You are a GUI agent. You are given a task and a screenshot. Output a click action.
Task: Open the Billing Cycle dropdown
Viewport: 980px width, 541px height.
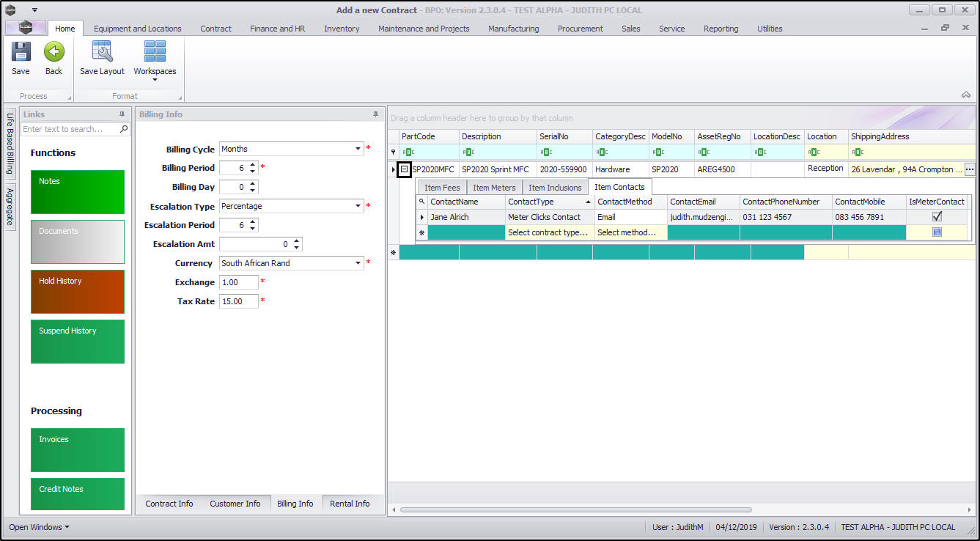point(358,149)
